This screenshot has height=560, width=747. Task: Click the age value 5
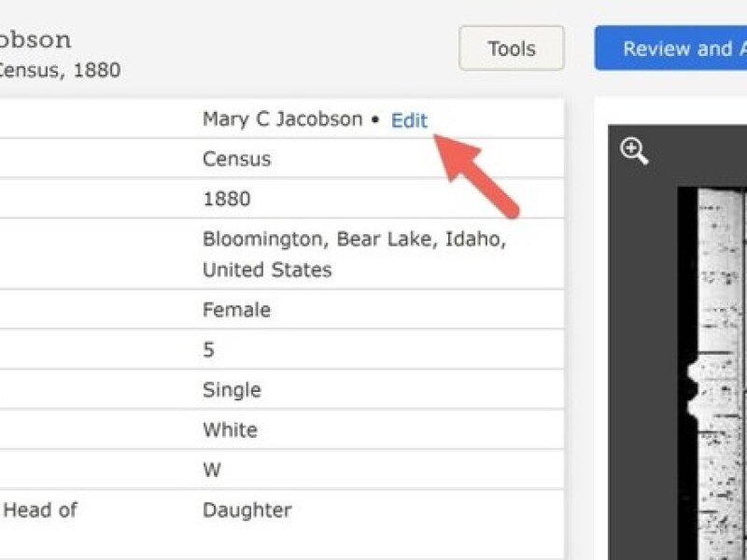(x=208, y=350)
